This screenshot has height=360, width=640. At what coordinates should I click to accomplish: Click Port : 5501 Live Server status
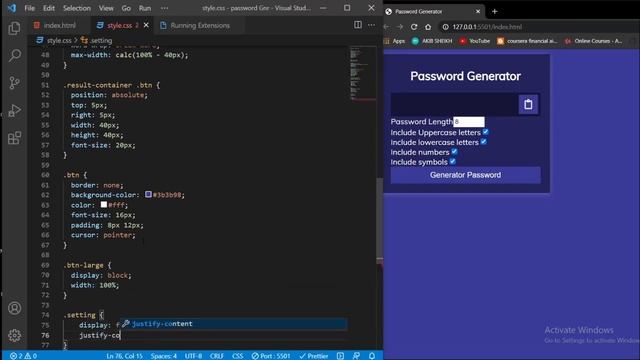pos(271,356)
